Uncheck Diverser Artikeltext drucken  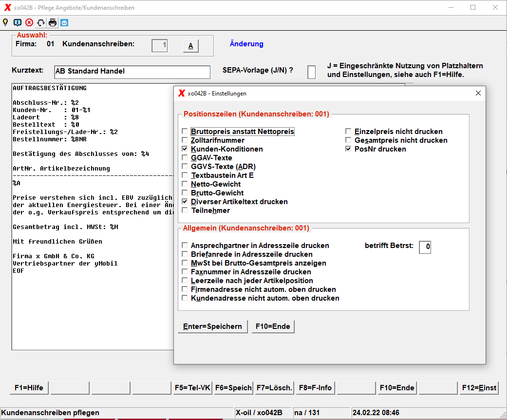coord(185,201)
